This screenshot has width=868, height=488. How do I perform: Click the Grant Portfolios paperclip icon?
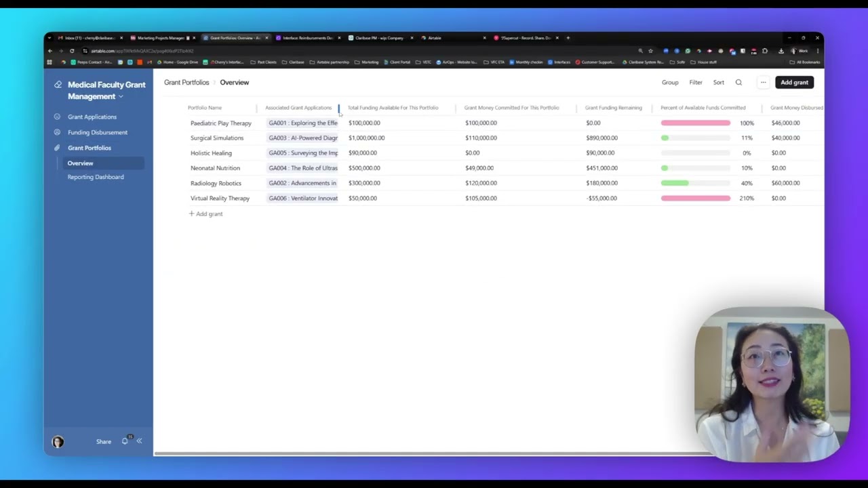coord(57,148)
